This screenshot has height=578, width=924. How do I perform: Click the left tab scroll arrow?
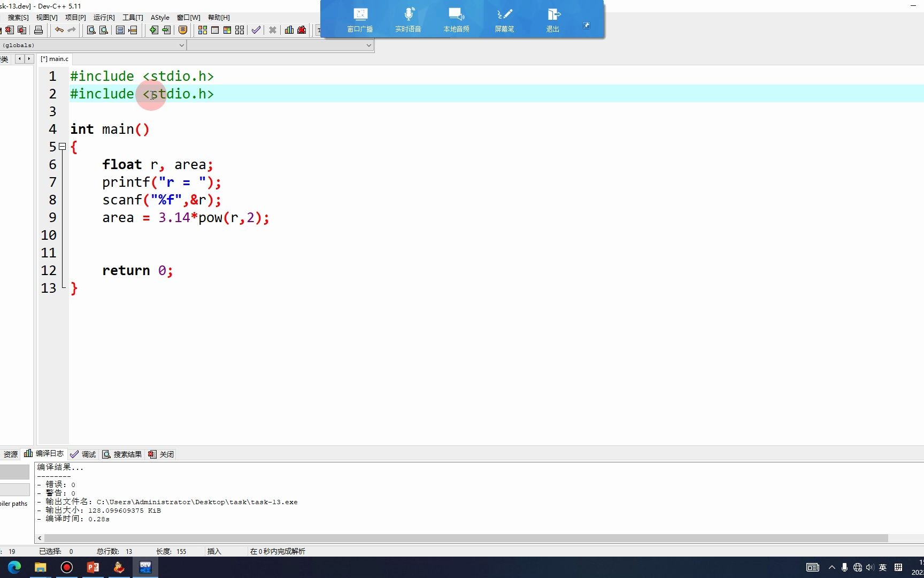[20, 59]
